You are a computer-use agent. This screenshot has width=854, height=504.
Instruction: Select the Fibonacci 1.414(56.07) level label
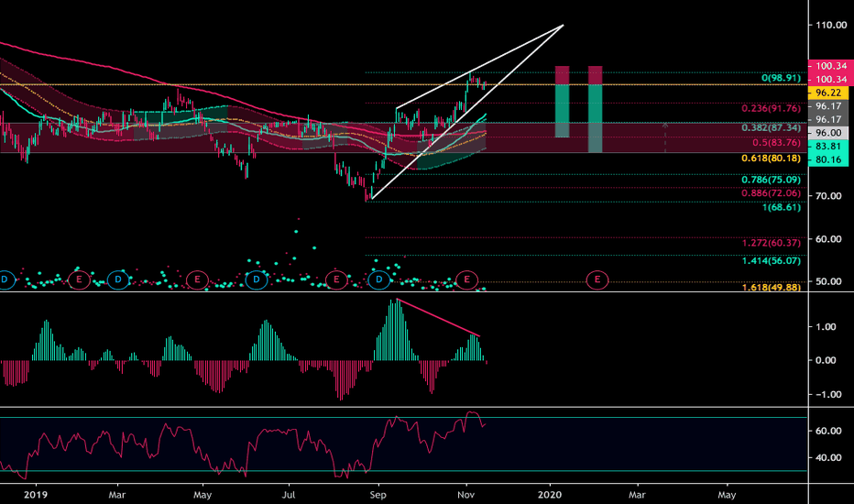tap(772, 260)
